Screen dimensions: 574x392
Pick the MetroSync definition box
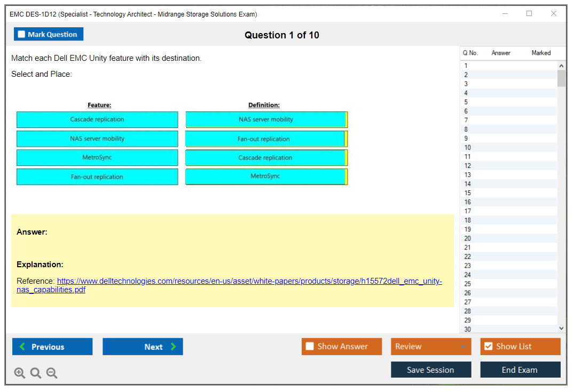point(265,177)
